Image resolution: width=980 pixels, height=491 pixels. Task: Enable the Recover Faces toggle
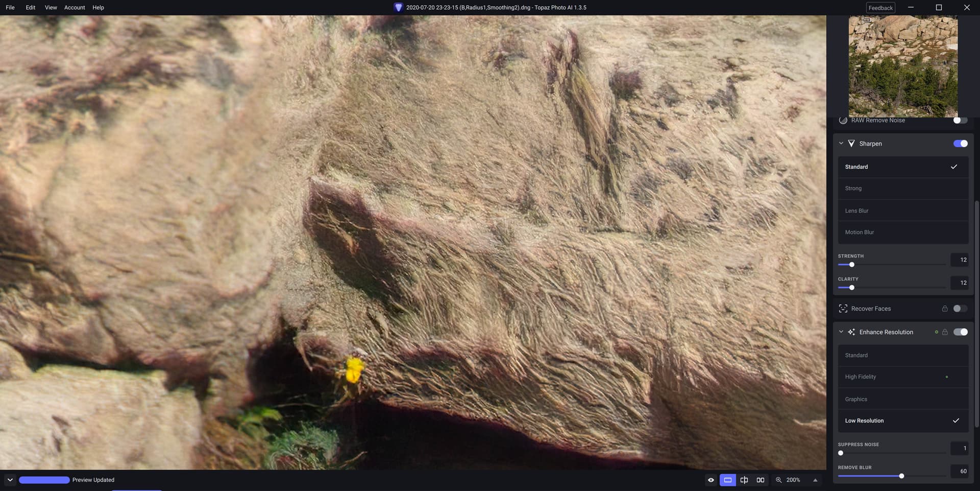960,309
